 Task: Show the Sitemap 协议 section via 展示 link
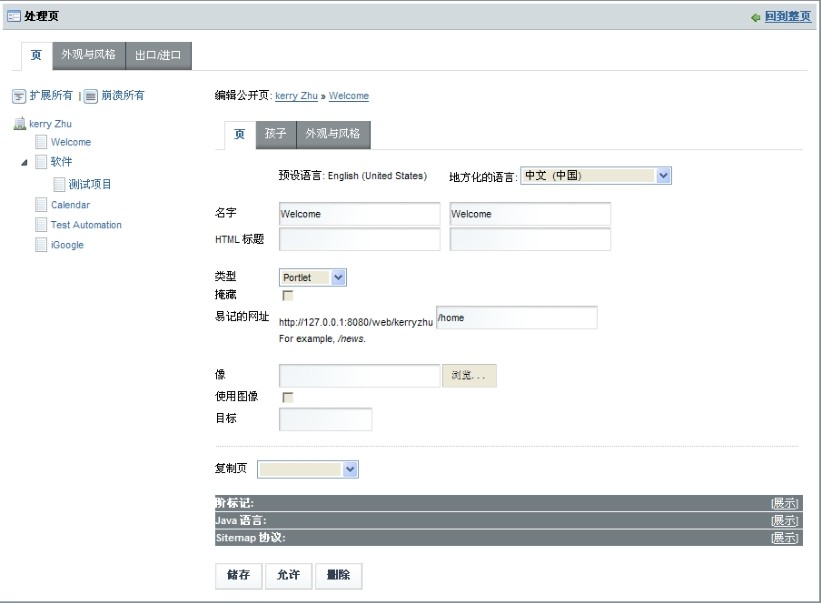click(x=784, y=538)
